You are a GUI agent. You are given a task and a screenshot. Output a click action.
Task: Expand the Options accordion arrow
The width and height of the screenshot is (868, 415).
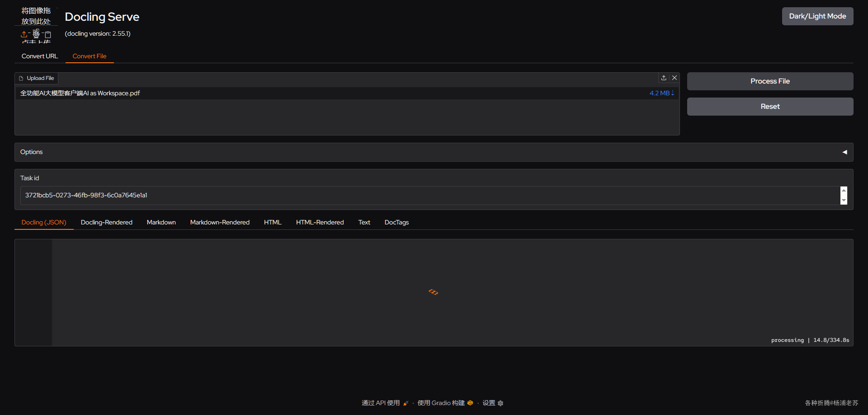(x=844, y=152)
